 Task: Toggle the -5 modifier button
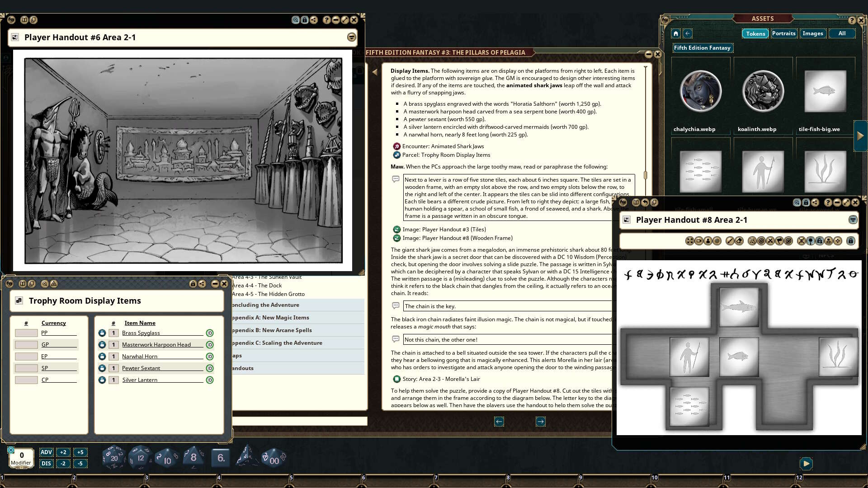pyautogui.click(x=80, y=463)
